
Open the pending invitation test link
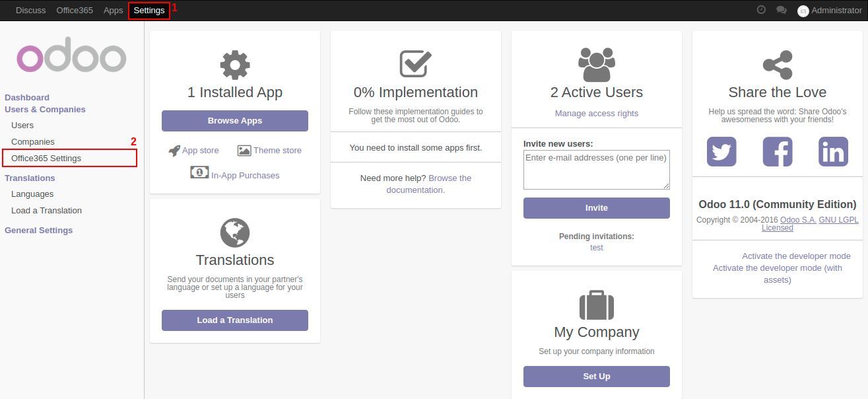tap(597, 248)
